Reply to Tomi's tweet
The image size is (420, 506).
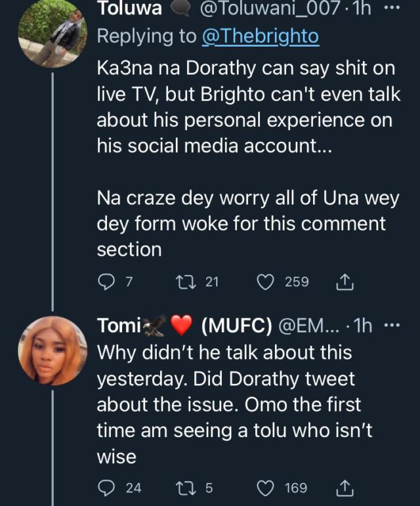point(106,488)
